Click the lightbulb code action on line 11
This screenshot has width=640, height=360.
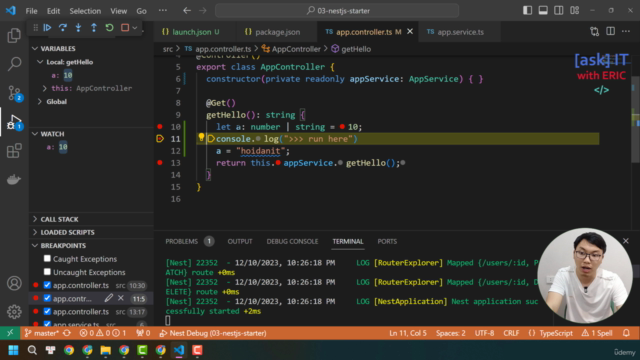[201, 137]
